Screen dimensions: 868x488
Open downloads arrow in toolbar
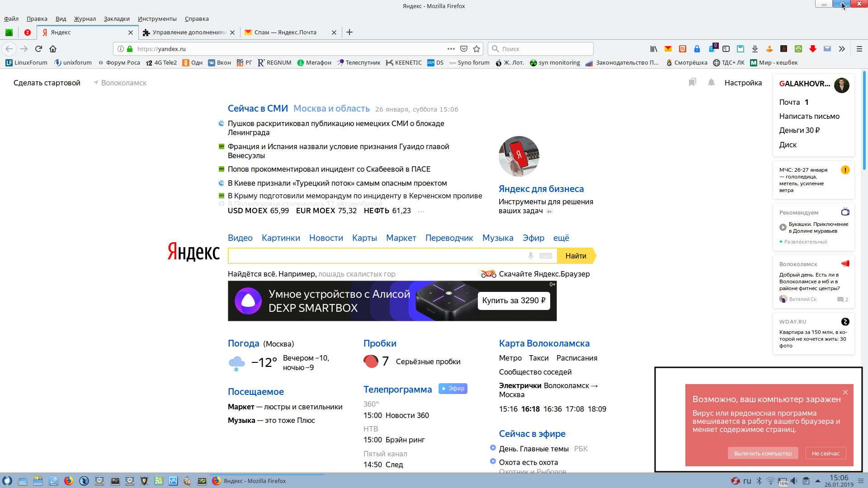(x=755, y=49)
